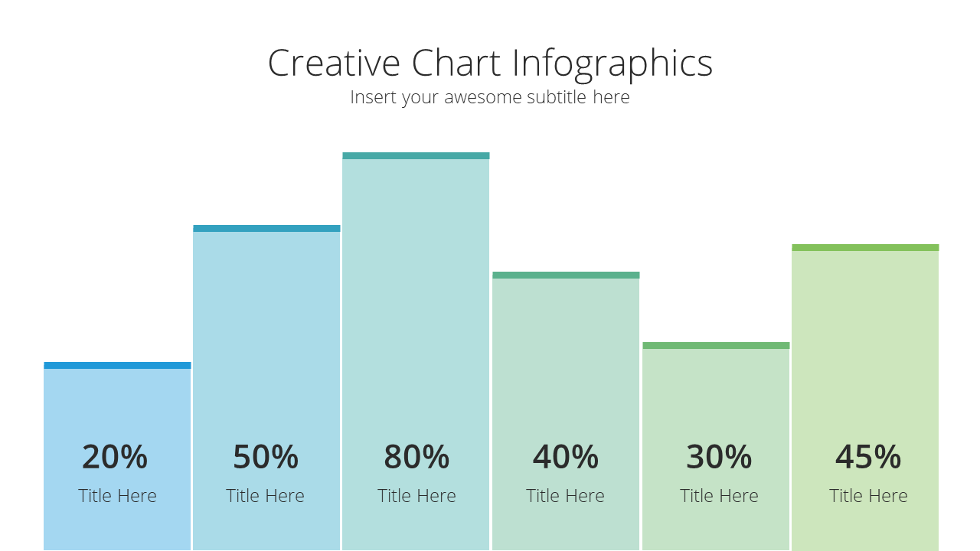Select Title Here under 20%
The width and height of the screenshot is (980, 551).
(117, 496)
